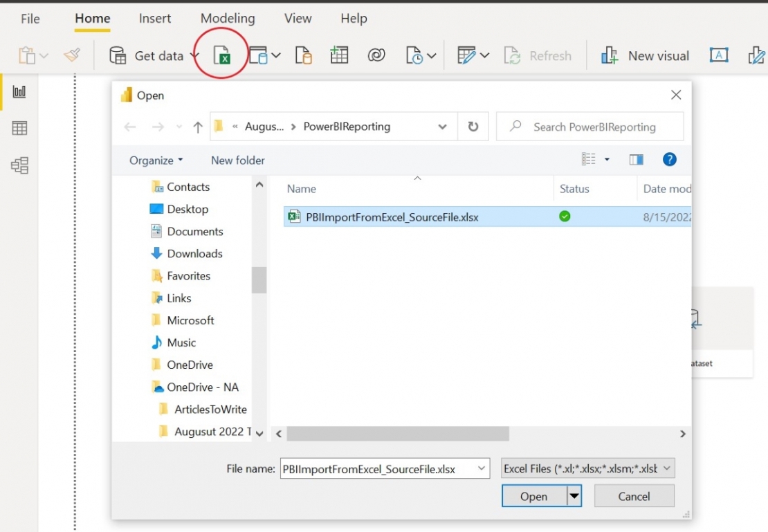This screenshot has height=532, width=768.
Task: Select PBIImportFromExcel_SourceFile.xlsx in file list
Action: coord(392,217)
